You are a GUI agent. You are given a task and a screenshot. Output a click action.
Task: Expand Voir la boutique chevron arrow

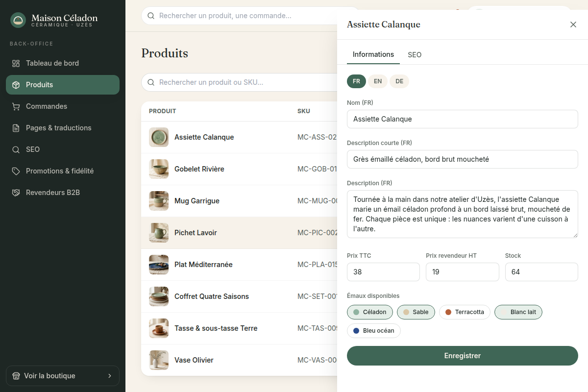[x=110, y=376]
